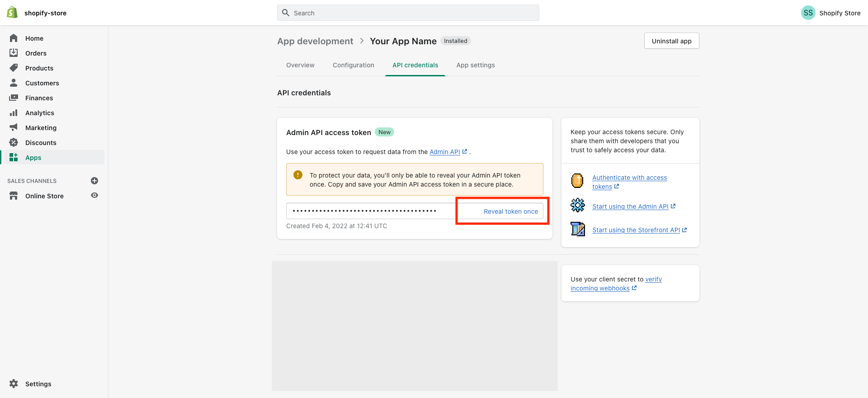Add a sales channel with the plus icon
This screenshot has height=398, width=868.
94,181
